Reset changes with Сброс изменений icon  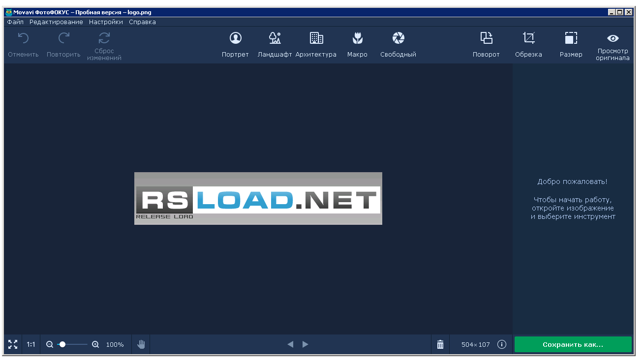click(104, 38)
